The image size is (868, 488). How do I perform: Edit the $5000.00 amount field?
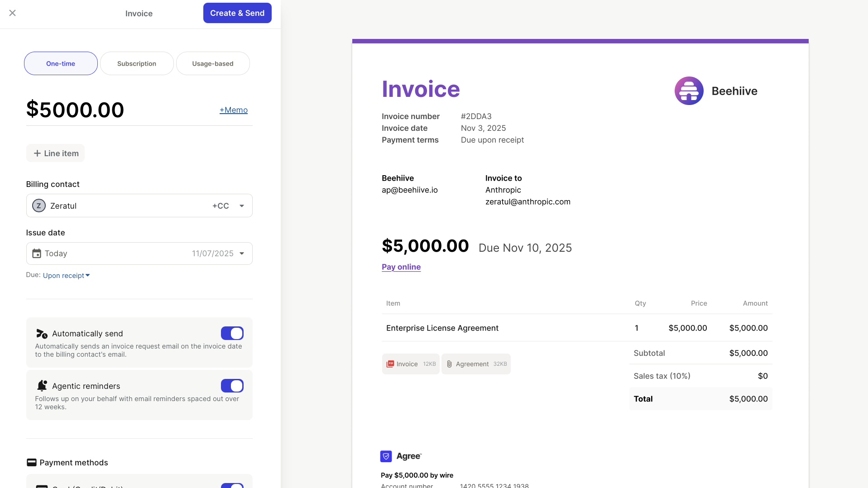(x=75, y=110)
